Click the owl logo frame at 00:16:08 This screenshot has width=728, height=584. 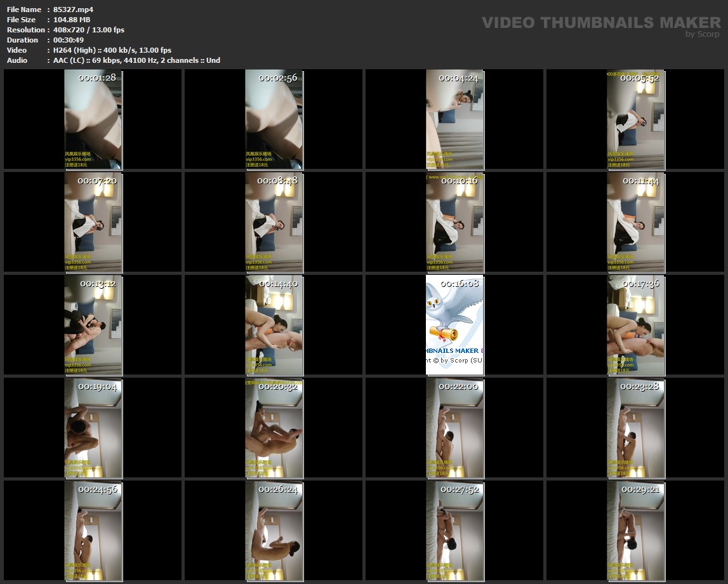454,325
